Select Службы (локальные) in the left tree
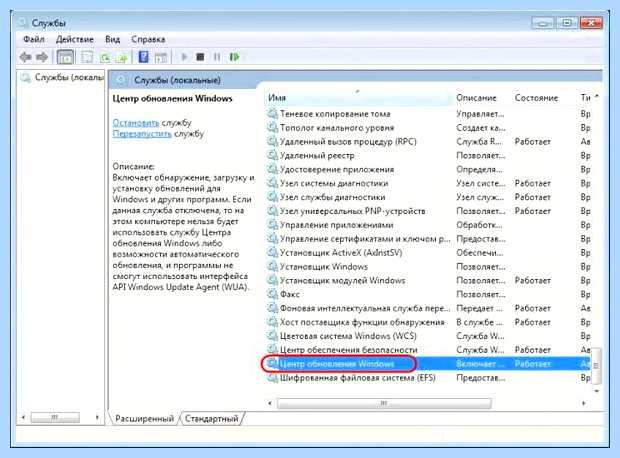 pyautogui.click(x=68, y=77)
